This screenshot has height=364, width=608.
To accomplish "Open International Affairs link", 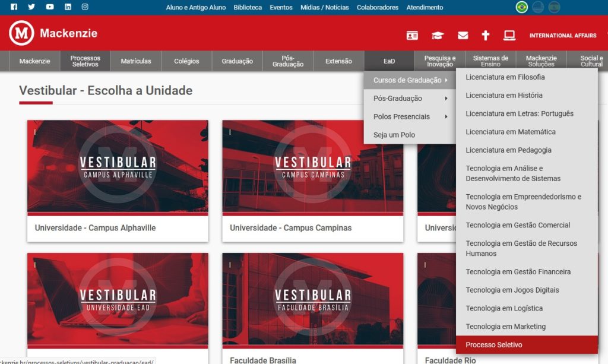I will (563, 35).
